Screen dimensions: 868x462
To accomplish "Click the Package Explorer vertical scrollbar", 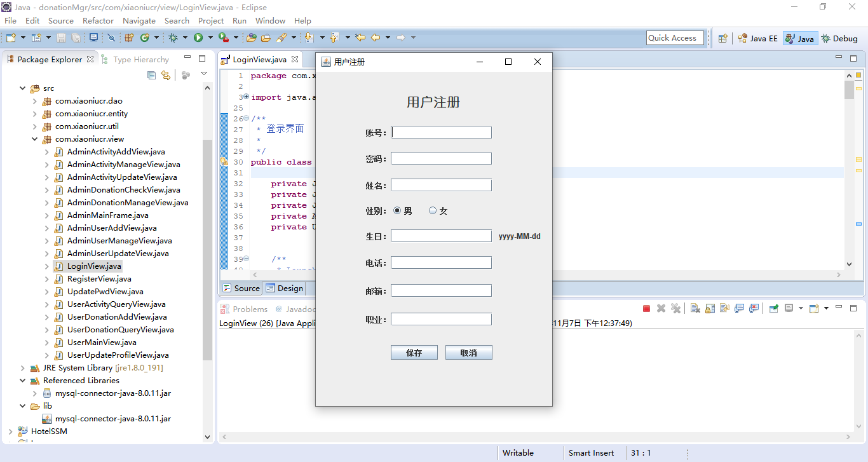I will [x=207, y=250].
